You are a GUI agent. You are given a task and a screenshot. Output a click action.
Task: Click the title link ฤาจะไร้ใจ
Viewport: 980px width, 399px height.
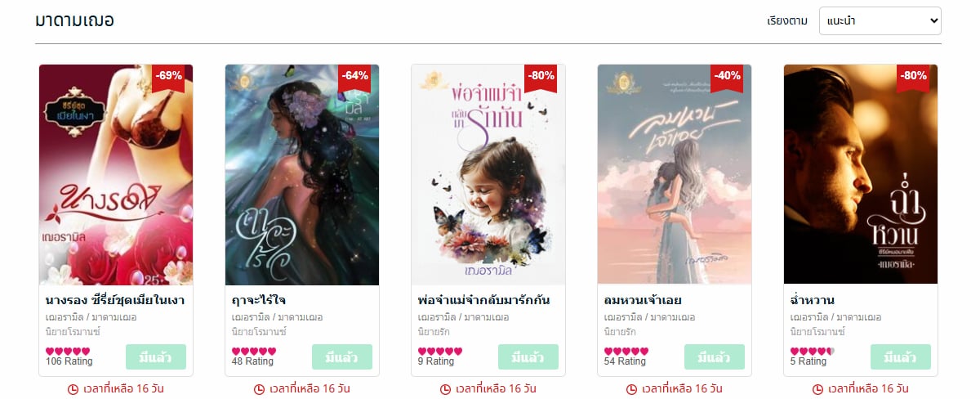coord(259,300)
